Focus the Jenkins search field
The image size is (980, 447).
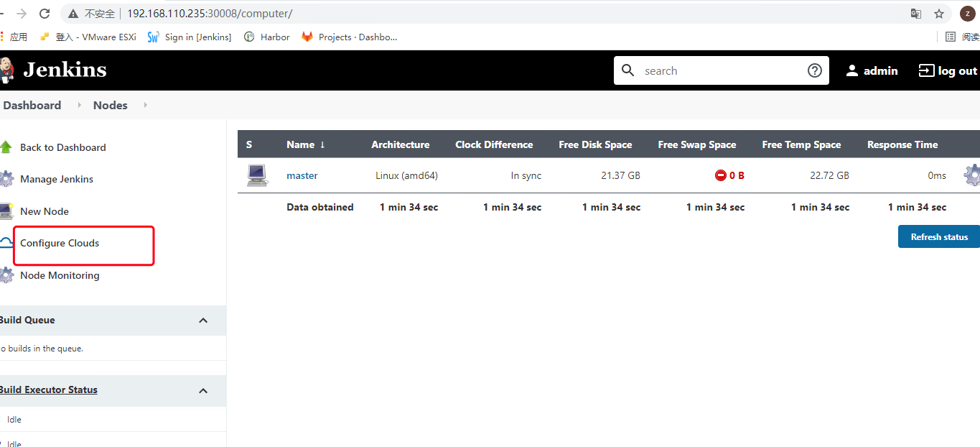coord(722,70)
